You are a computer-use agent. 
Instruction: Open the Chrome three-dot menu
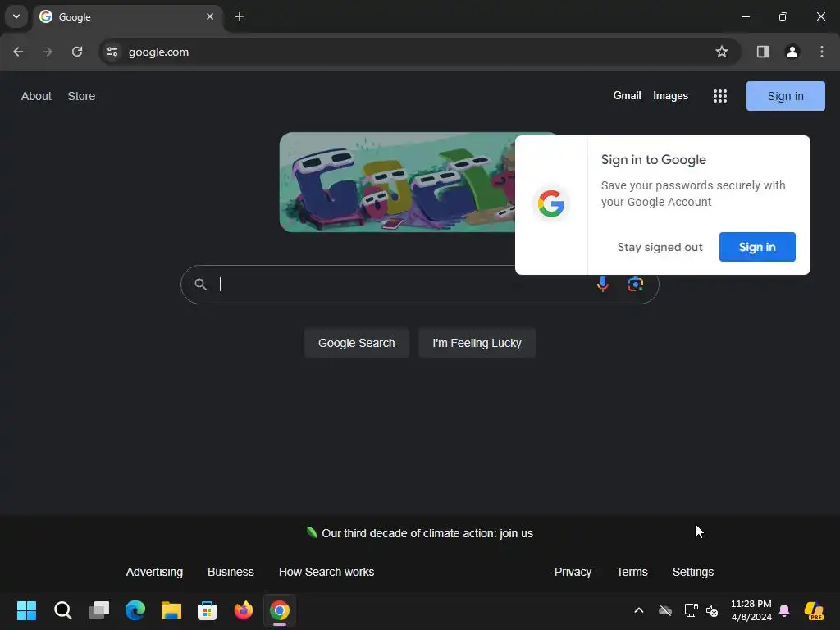click(x=822, y=52)
